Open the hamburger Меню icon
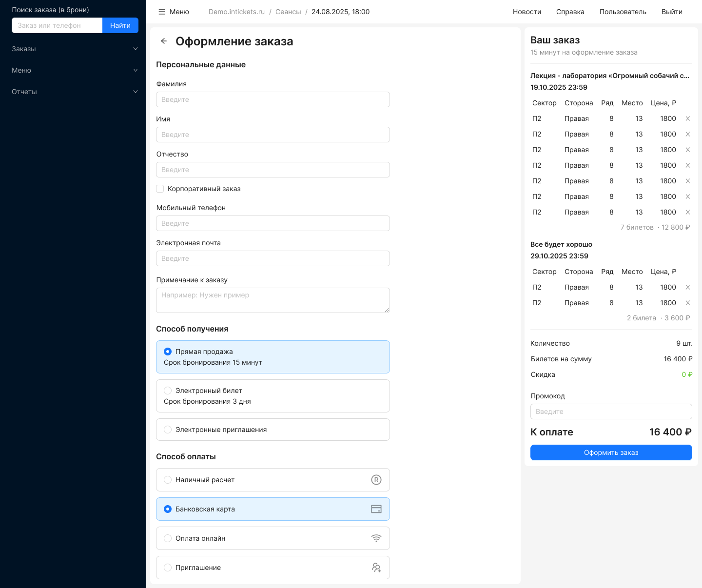Viewport: 702px width, 588px height. pos(162,12)
